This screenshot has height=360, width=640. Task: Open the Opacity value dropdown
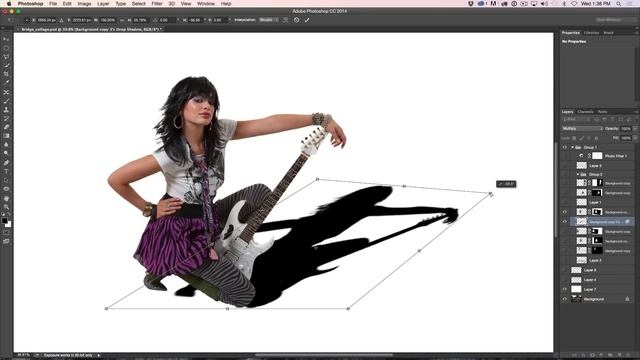635,129
